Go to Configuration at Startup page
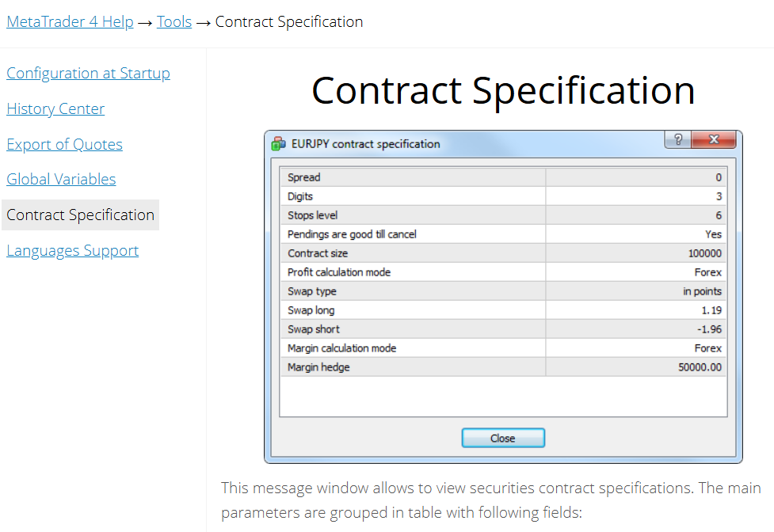Viewport: 774px width, 532px height. pos(88,74)
